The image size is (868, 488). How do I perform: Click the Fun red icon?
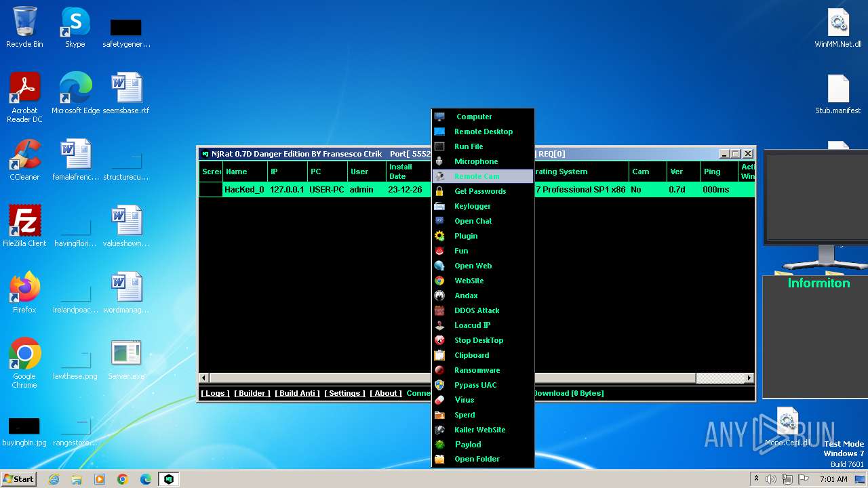pyautogui.click(x=439, y=251)
